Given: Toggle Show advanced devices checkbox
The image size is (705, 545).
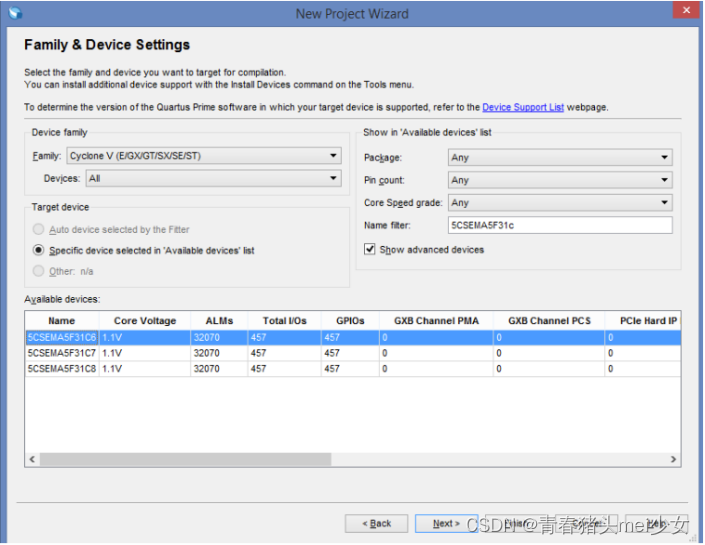Looking at the screenshot, I should click(370, 249).
